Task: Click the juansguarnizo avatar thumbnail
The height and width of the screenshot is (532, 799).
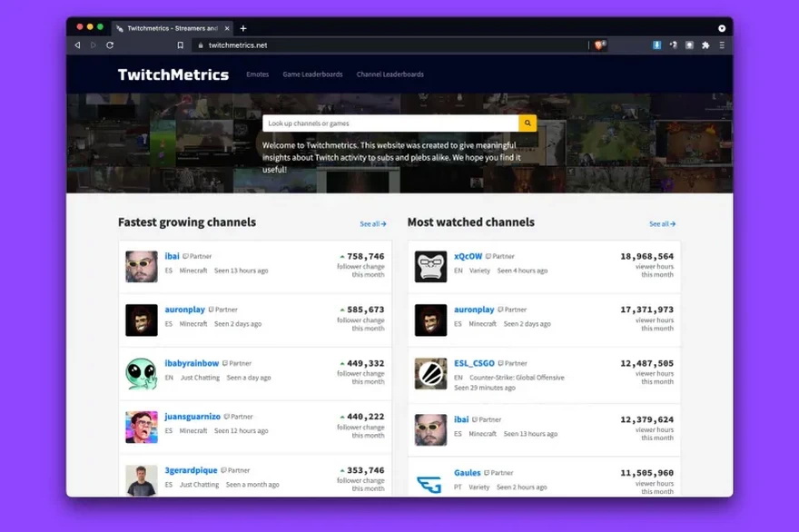Action: (142, 427)
